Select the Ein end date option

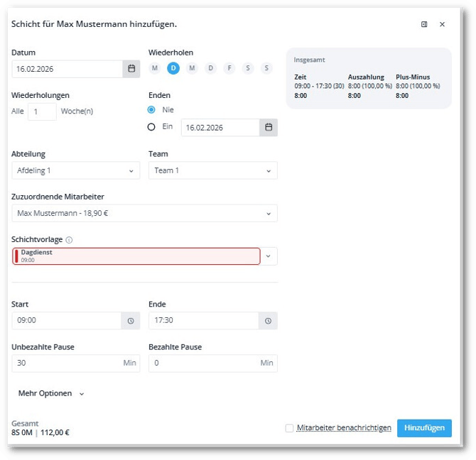pos(151,127)
